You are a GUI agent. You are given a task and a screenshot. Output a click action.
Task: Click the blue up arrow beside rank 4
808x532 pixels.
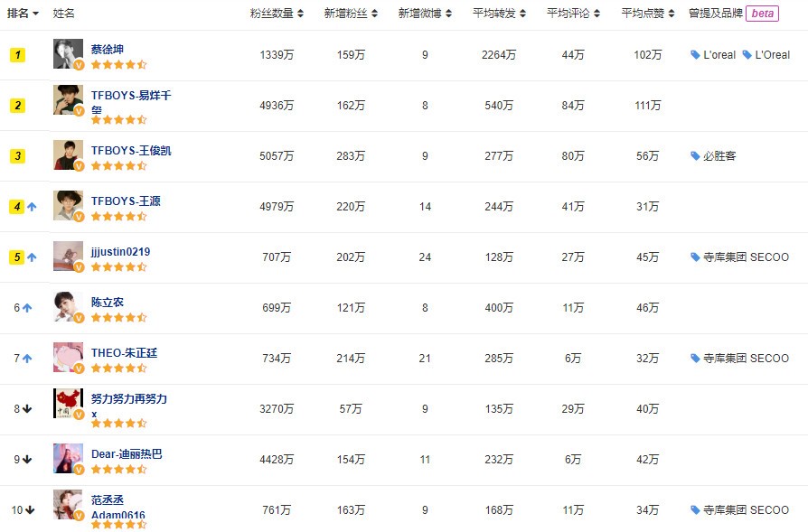[x=32, y=207]
